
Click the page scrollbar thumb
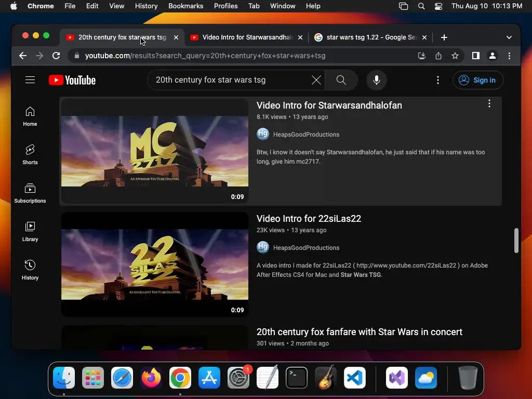pyautogui.click(x=516, y=241)
